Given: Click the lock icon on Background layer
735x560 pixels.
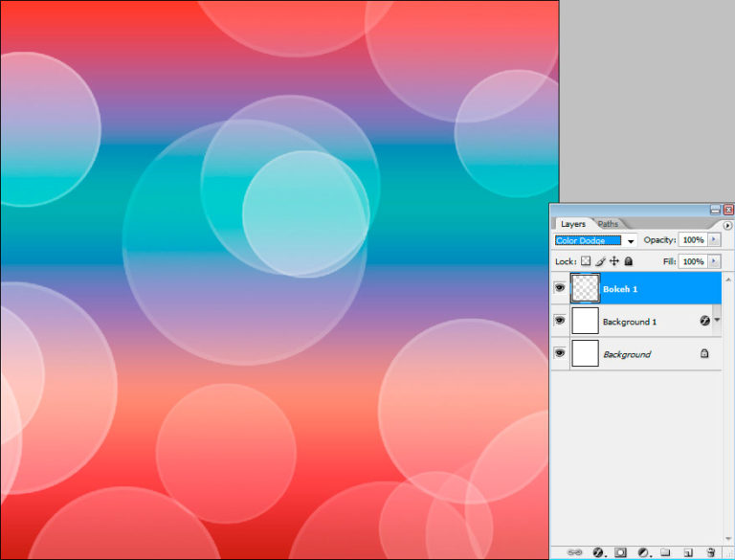Looking at the screenshot, I should point(704,353).
